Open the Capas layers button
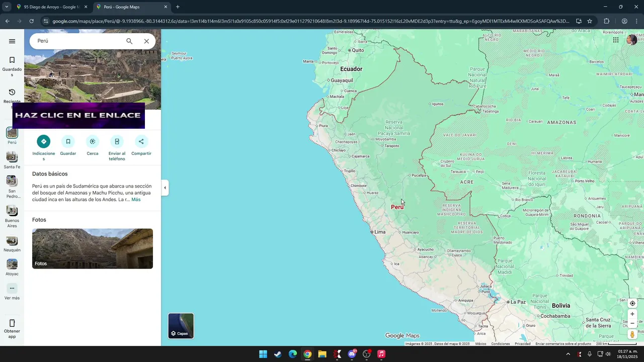The width and height of the screenshot is (644, 362). pos(181,326)
